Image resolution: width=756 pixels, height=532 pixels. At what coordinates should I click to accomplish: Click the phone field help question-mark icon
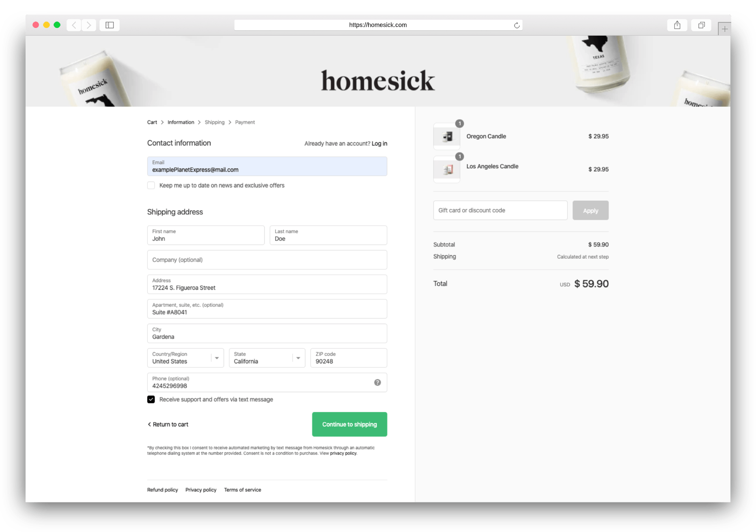coord(377,382)
